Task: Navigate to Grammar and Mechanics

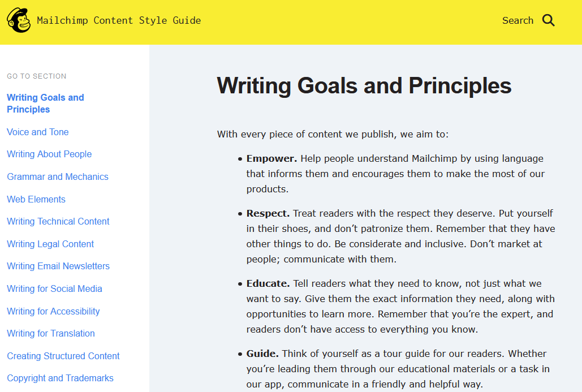Action: point(57,176)
